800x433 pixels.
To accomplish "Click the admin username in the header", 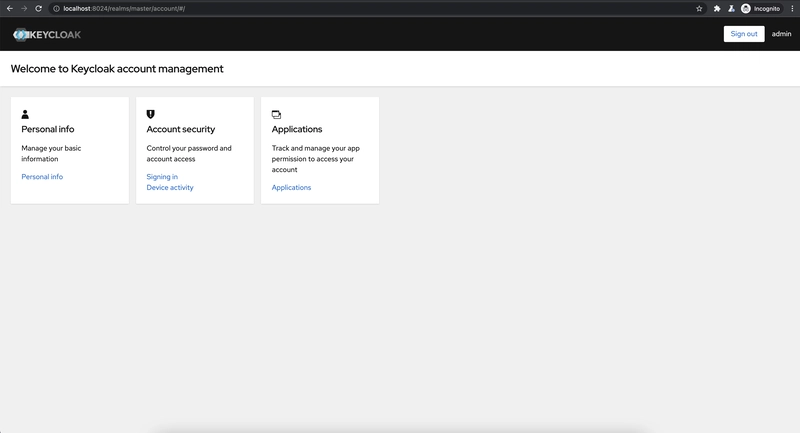I will (781, 34).
